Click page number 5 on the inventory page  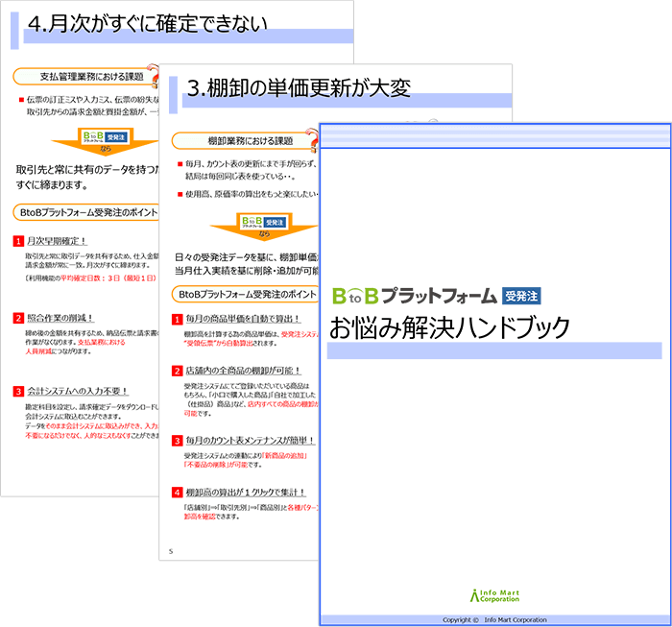[171, 551]
